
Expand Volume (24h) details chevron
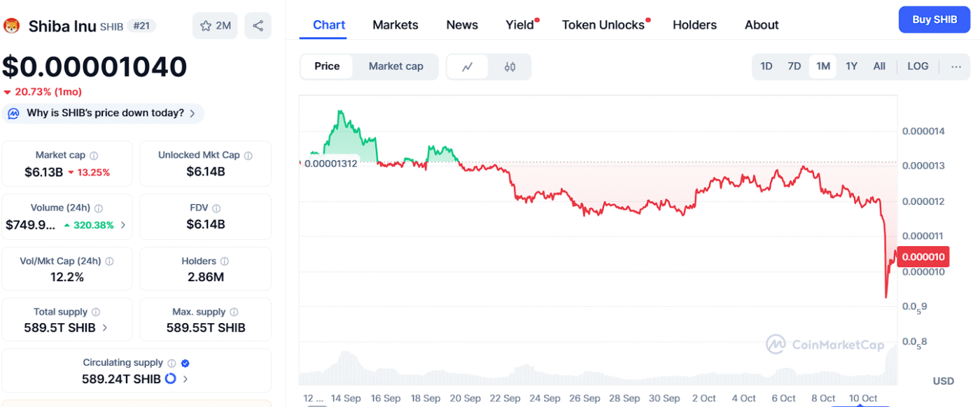click(x=123, y=225)
